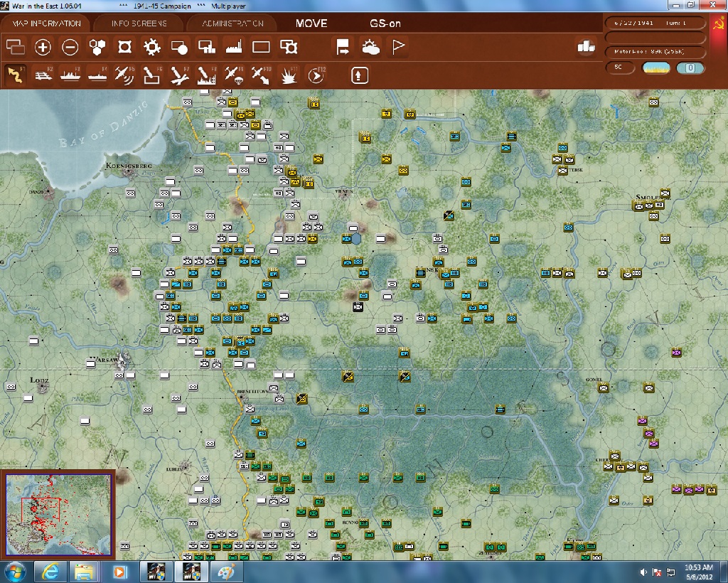Open the Windows Start button
The height and width of the screenshot is (583, 728).
(14, 572)
